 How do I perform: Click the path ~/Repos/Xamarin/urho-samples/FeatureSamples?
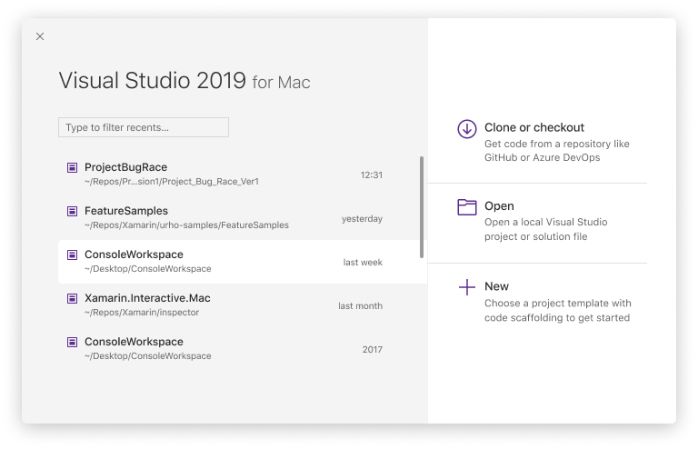coord(187,225)
